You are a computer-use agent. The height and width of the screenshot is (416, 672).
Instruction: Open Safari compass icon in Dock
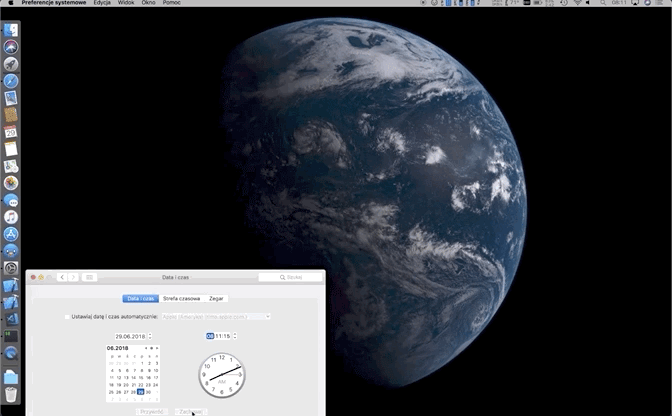(11, 81)
